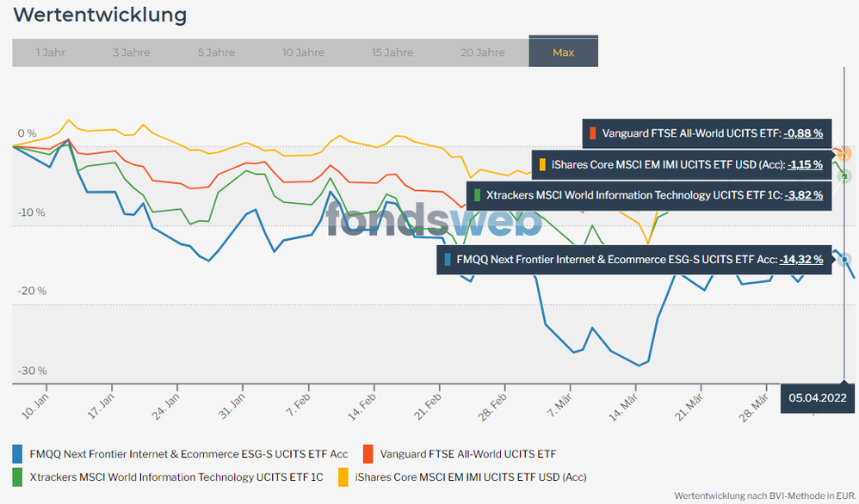Click the 7. Mär axis label
859x504 pixels.
point(559,405)
